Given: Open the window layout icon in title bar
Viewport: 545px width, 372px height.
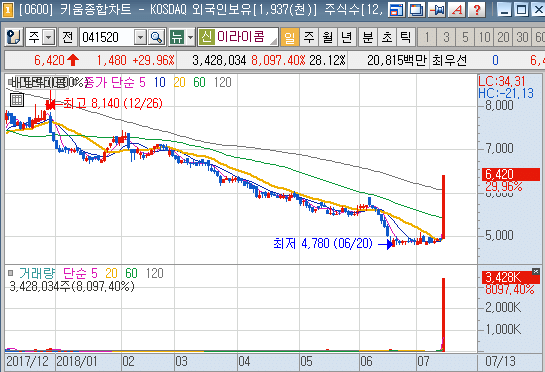Looking at the screenshot, I should 396,10.
